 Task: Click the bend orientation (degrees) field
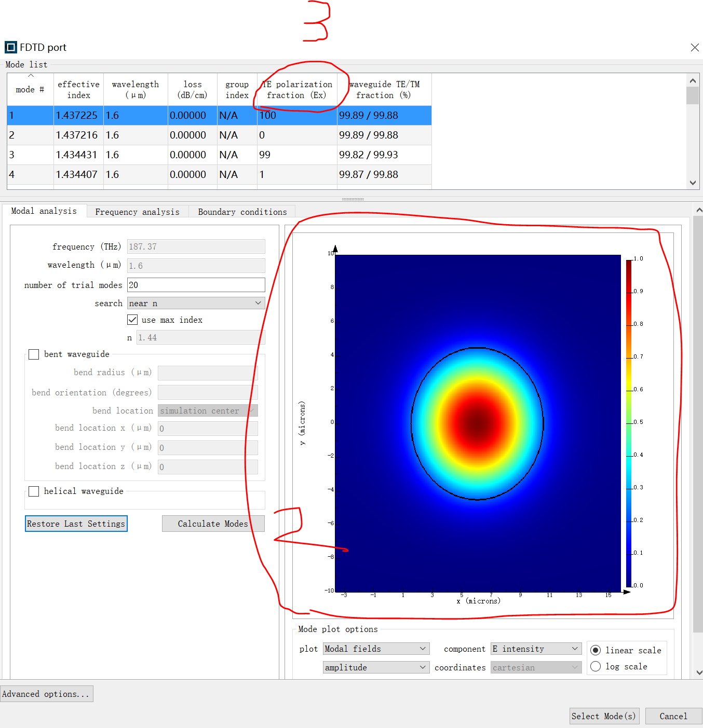pos(208,392)
